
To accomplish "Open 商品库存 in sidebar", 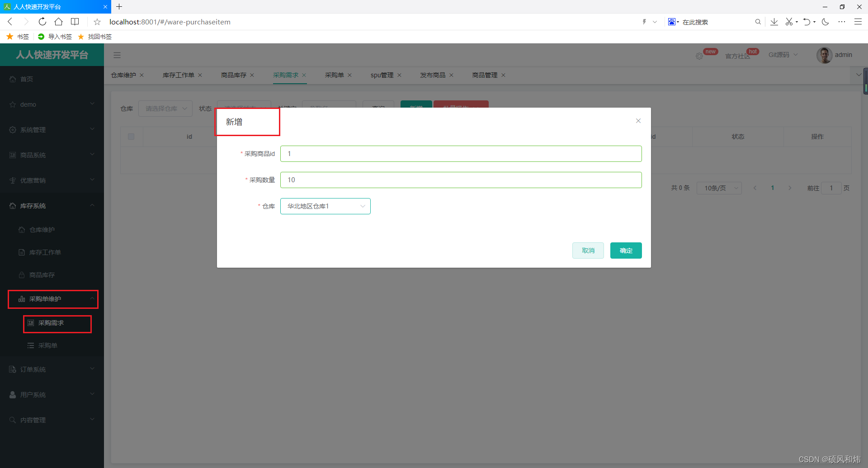I will [52, 275].
